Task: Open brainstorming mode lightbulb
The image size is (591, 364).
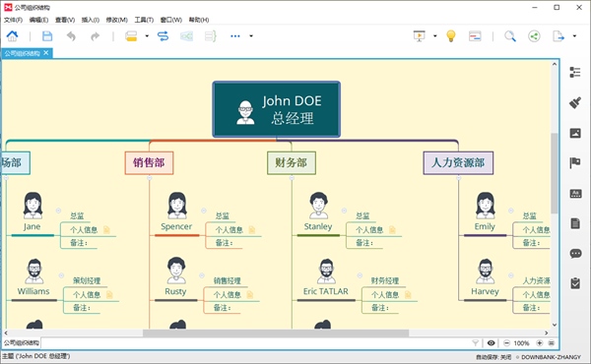Action: (451, 36)
